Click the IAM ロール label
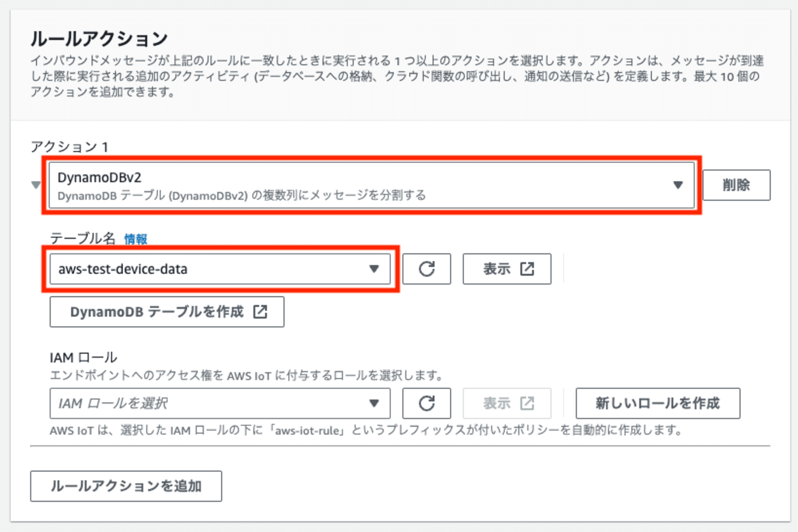Screen dimensions: 798x532 83,358
